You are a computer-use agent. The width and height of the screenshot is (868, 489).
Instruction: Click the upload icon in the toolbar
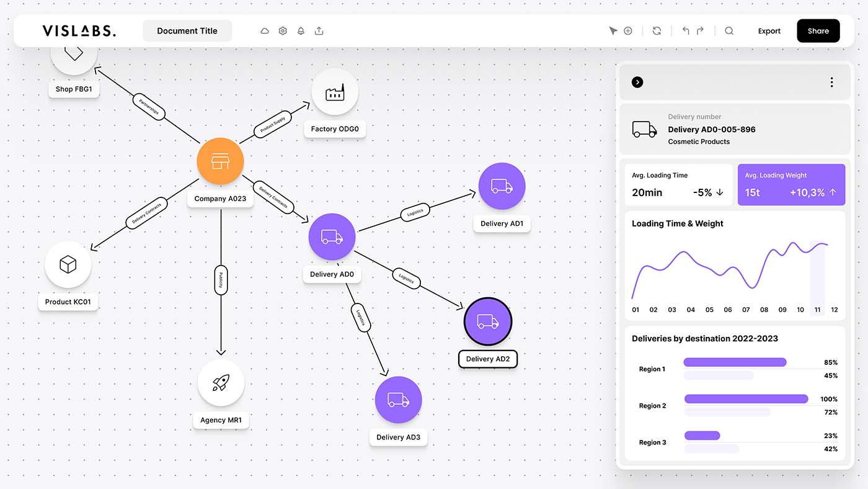tap(319, 31)
